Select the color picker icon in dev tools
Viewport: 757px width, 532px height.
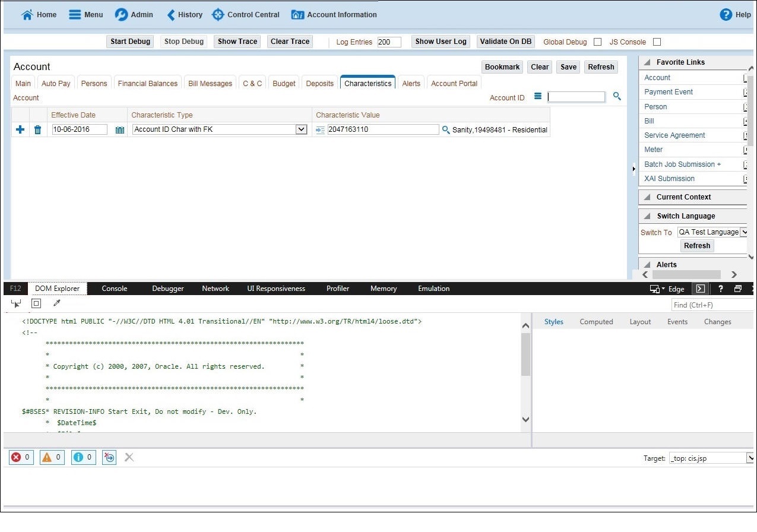coord(56,303)
